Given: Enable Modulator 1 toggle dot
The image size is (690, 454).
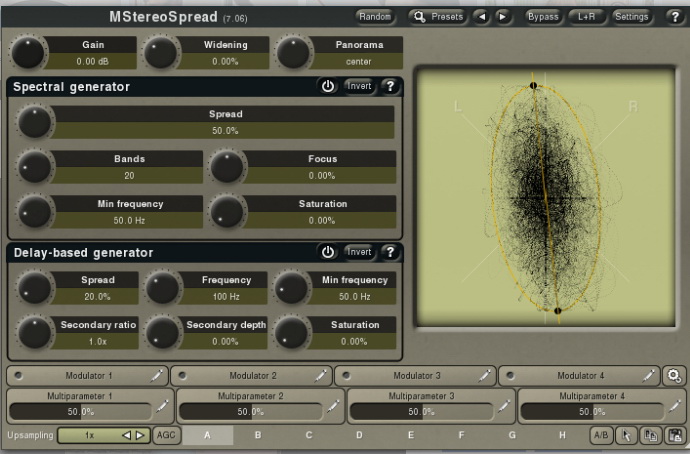Looking at the screenshot, I should coord(18,376).
